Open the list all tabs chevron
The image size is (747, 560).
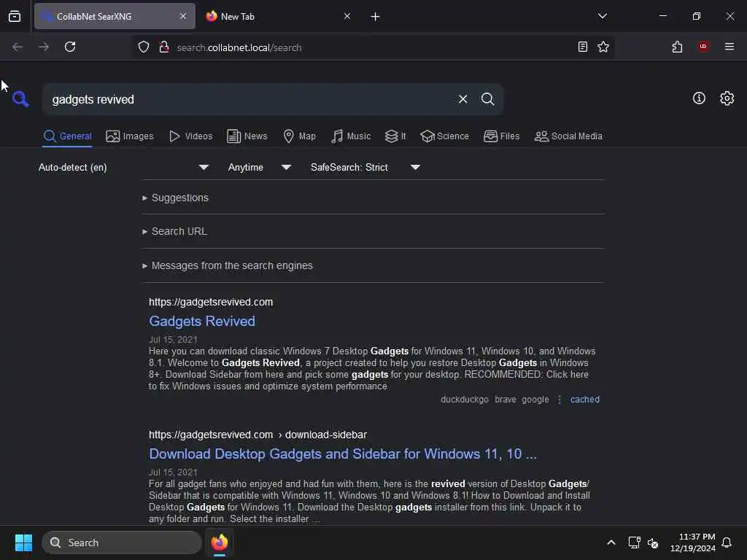tap(603, 16)
